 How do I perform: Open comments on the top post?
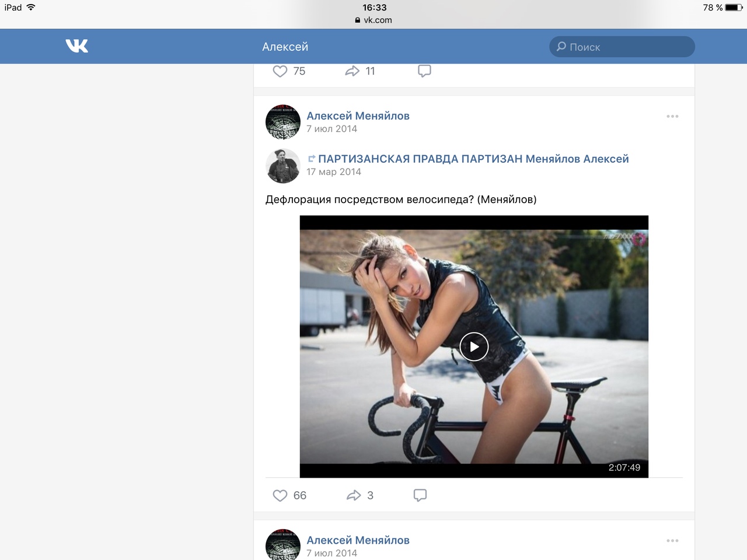pyautogui.click(x=424, y=71)
